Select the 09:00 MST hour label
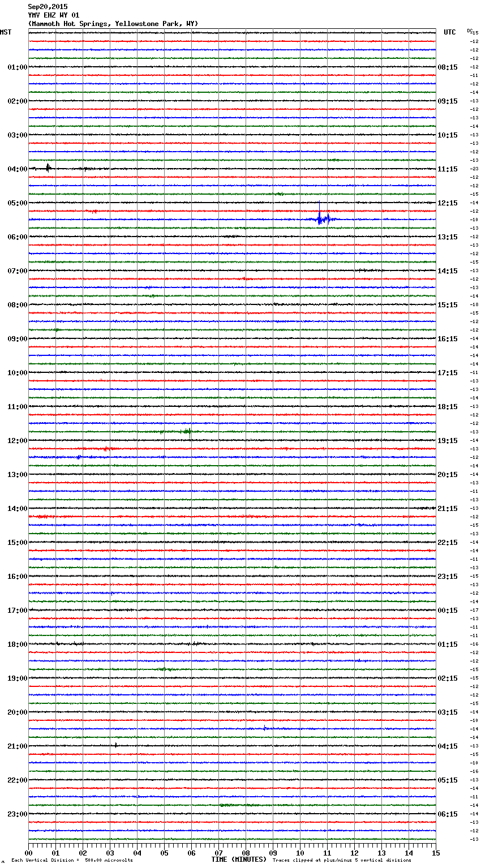The image size is (481, 868). pos(18,339)
